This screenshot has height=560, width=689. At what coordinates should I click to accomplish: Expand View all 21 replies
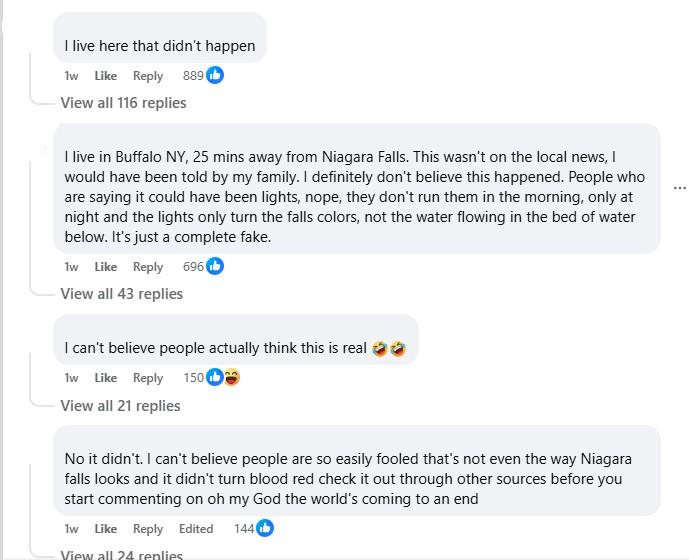[120, 406]
